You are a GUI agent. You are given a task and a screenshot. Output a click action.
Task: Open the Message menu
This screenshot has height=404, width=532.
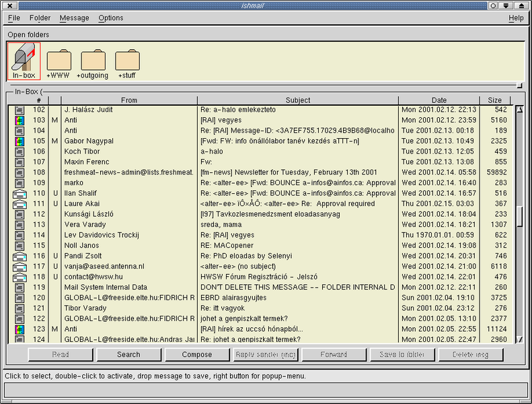(74, 18)
